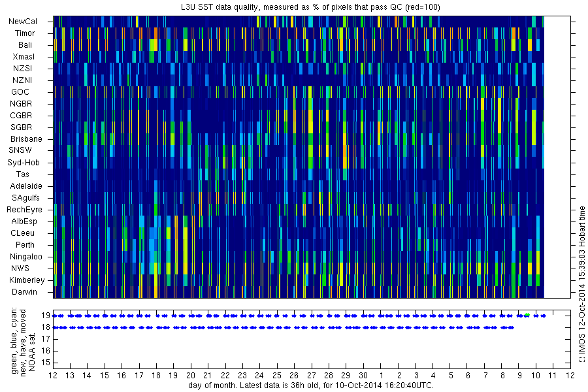Click day 5 on the time axis

pyautogui.click(x=450, y=376)
